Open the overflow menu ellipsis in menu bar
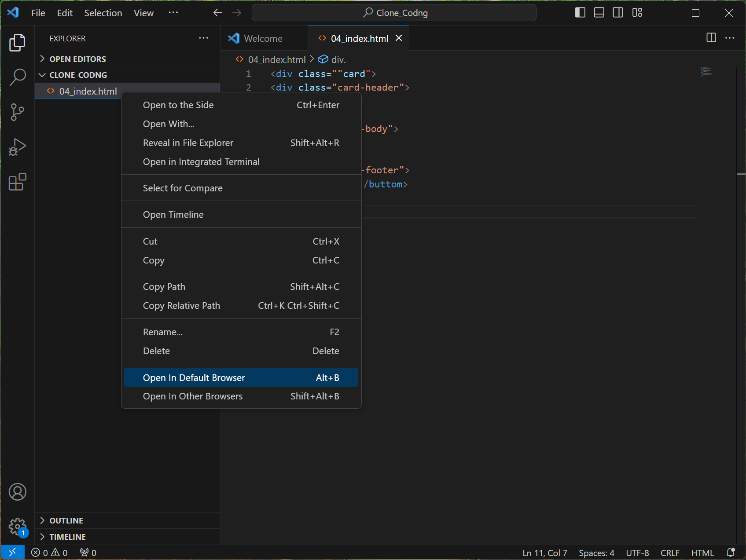The width and height of the screenshot is (746, 560). [x=173, y=13]
